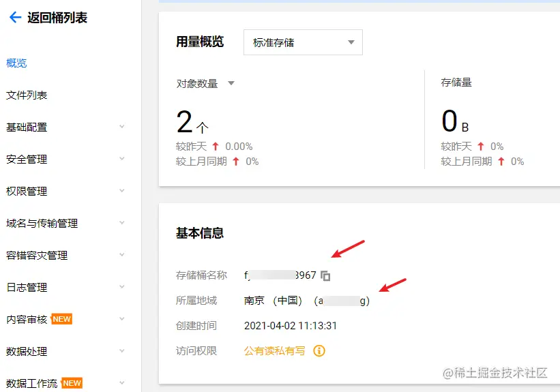Expand 基础配置 chevron
Viewport: 560px width, 392px height.
(122, 126)
